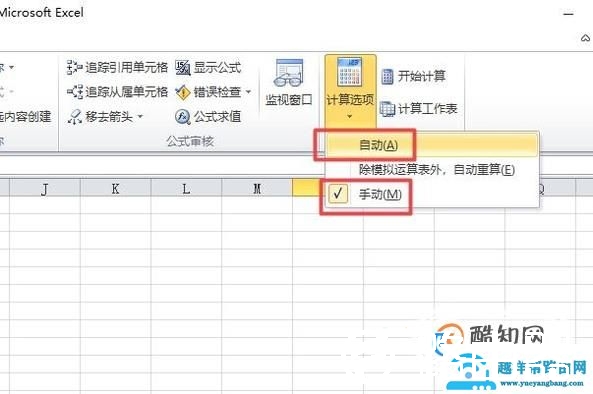Screen dimensions: 593x394
Task: Click the 开始计算 text label
Action: pyautogui.click(x=422, y=76)
